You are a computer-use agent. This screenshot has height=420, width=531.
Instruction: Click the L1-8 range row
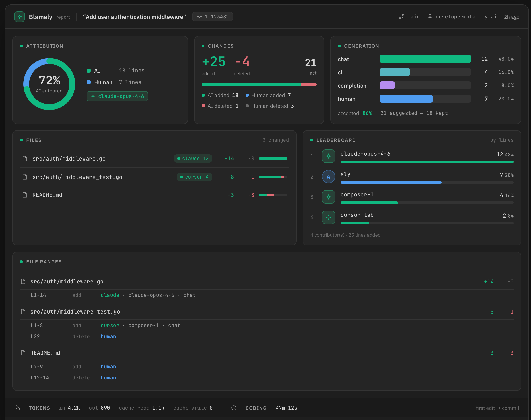point(267,326)
